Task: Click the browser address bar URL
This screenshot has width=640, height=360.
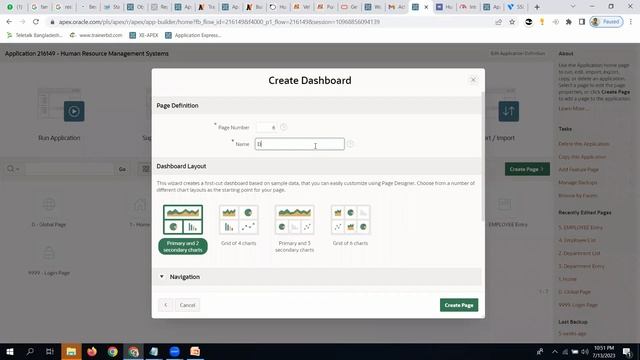Action: pyautogui.click(x=219, y=22)
